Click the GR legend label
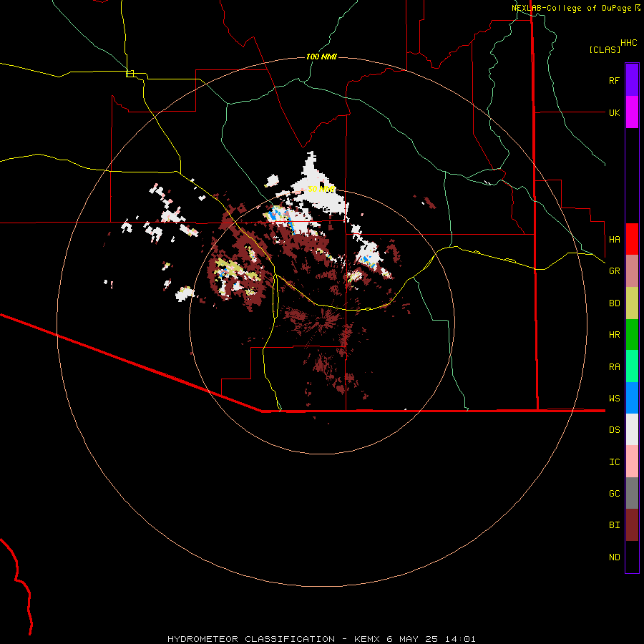 [614, 271]
